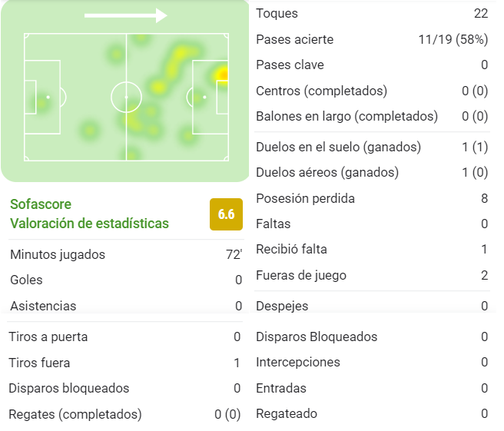Click the 6.6 rating badge
The height and width of the screenshot is (431, 504).
[226, 214]
